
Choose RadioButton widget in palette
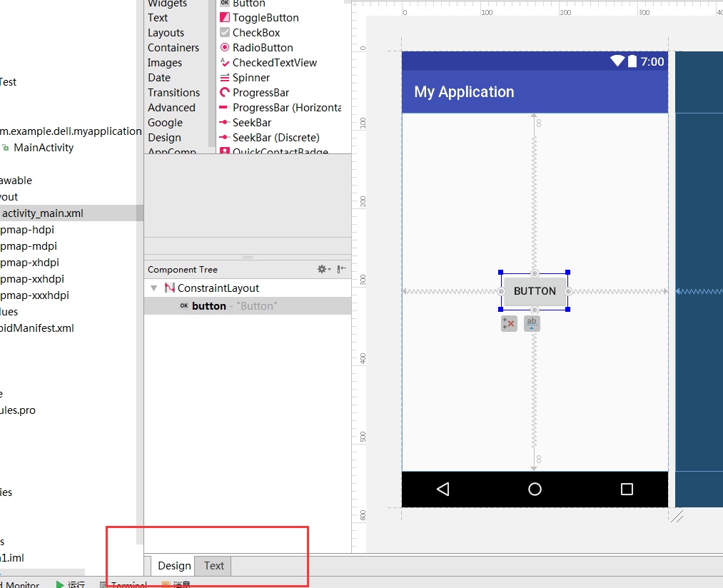click(256, 48)
